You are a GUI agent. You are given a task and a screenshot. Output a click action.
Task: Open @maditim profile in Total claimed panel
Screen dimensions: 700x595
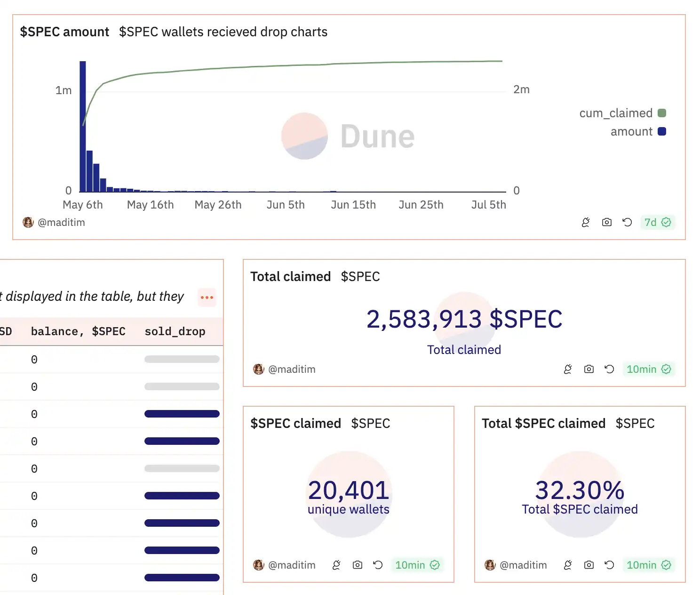tap(291, 369)
